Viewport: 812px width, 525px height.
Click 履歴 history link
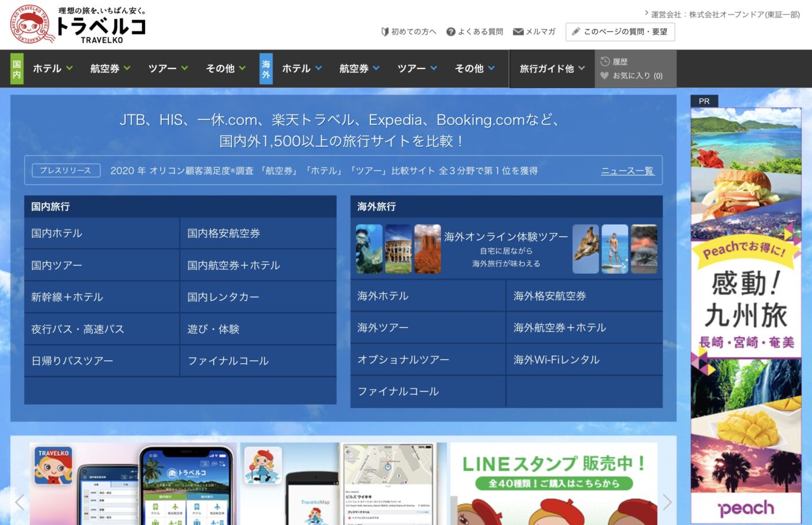621,61
